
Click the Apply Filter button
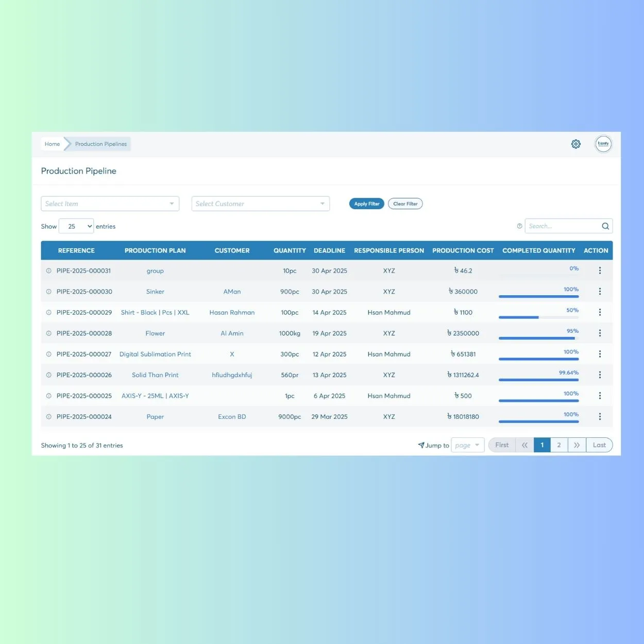pyautogui.click(x=366, y=204)
